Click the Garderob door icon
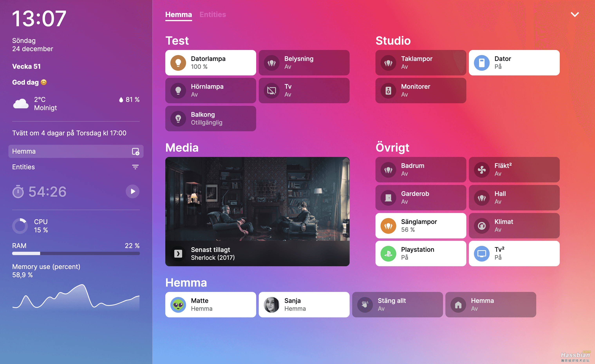 [388, 198]
